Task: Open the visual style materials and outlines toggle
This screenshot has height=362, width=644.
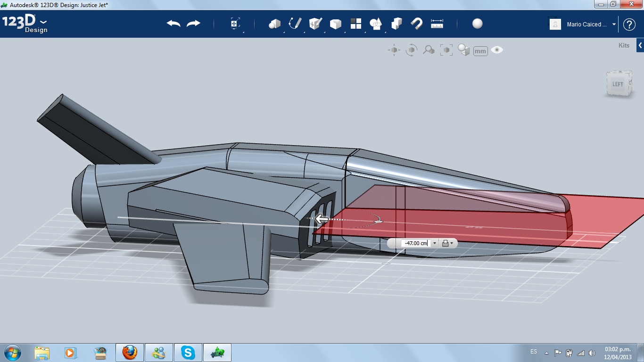Action: (464, 50)
